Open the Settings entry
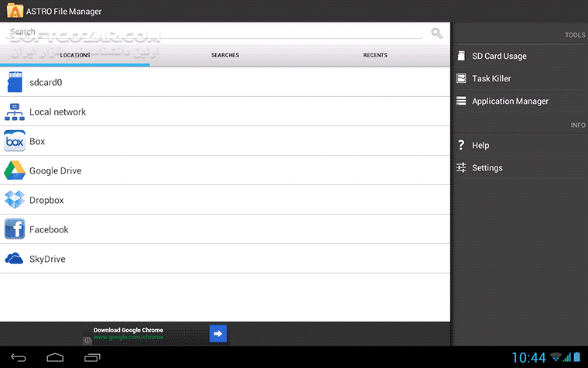This screenshot has height=368, width=588. tap(520, 168)
